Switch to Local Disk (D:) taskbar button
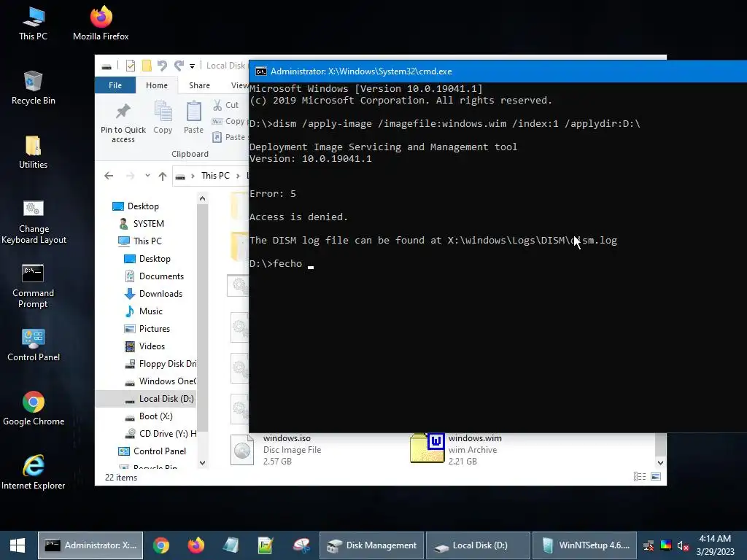Image resolution: width=747 pixels, height=560 pixels. click(478, 545)
